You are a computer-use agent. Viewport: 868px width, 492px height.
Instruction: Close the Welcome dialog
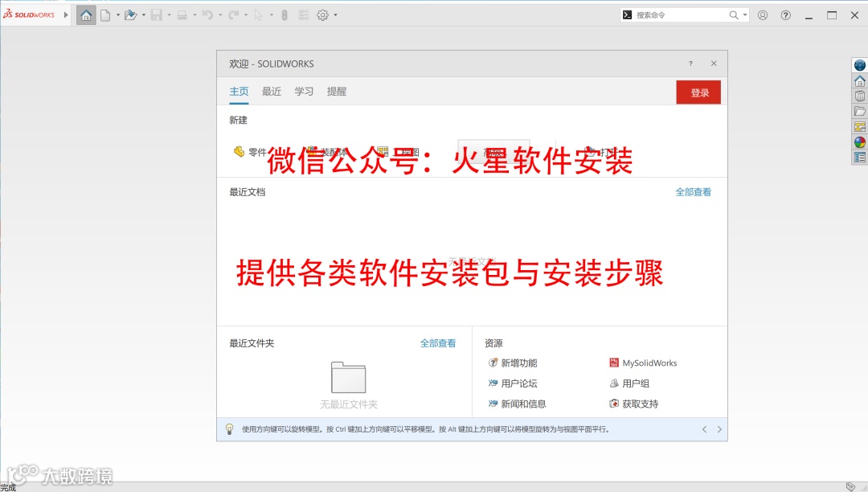(714, 64)
